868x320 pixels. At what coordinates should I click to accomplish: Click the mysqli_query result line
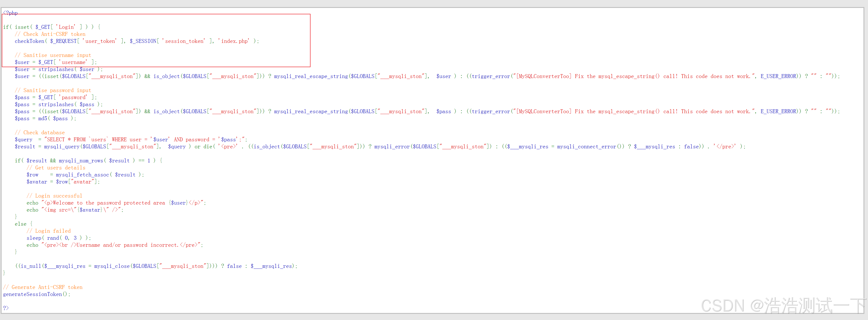pos(101,147)
